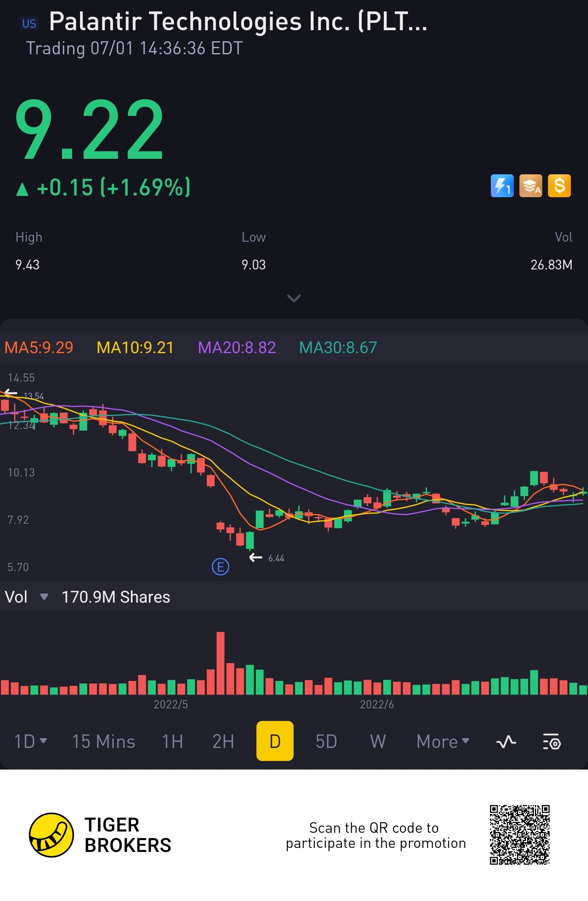588x901 pixels.
Task: Tap the 6.44 low price marker
Action: point(276,558)
